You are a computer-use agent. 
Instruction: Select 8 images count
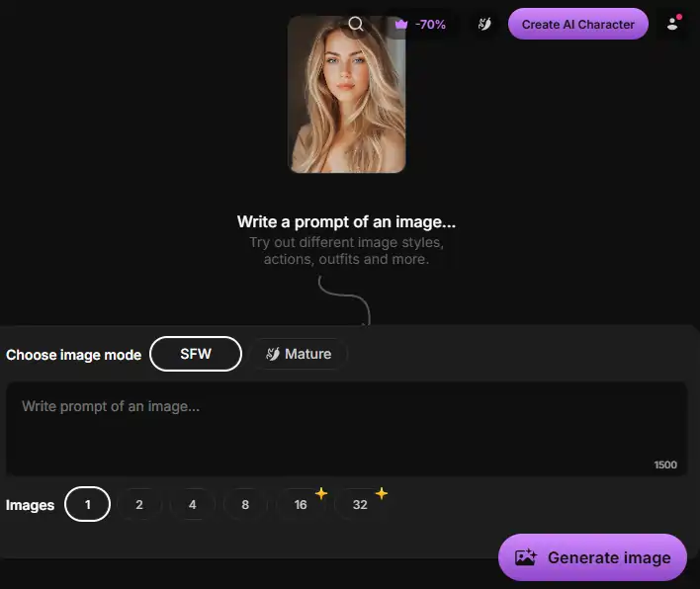click(x=245, y=505)
